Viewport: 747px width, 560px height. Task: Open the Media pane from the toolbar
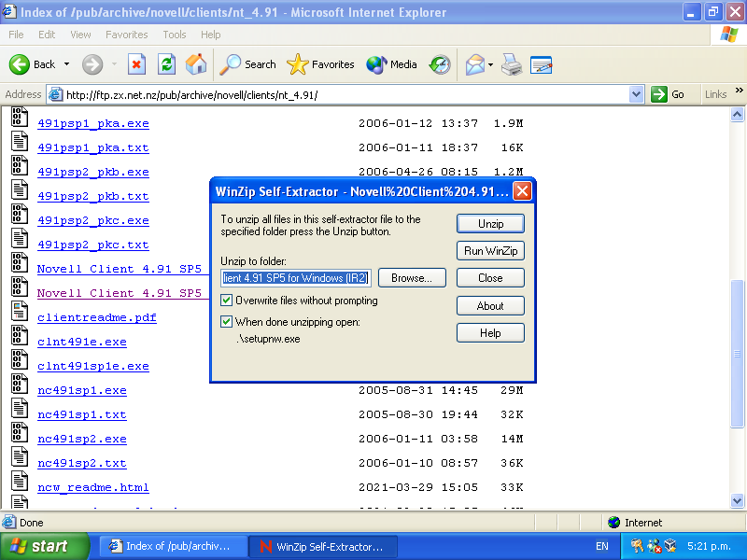(391, 64)
